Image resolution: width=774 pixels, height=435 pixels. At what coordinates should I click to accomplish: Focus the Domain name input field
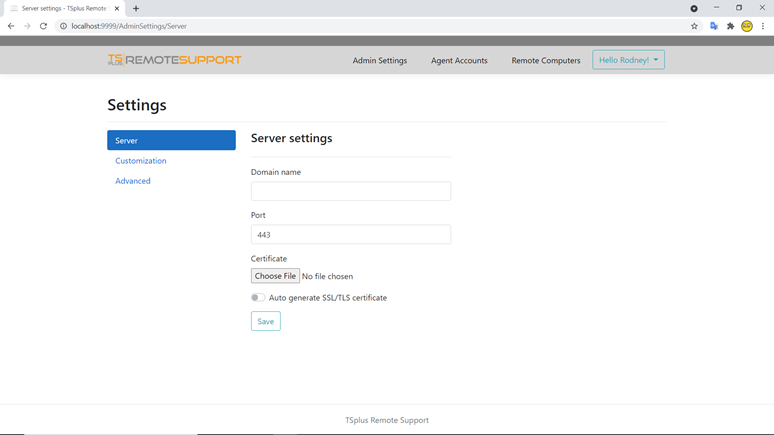pos(350,191)
